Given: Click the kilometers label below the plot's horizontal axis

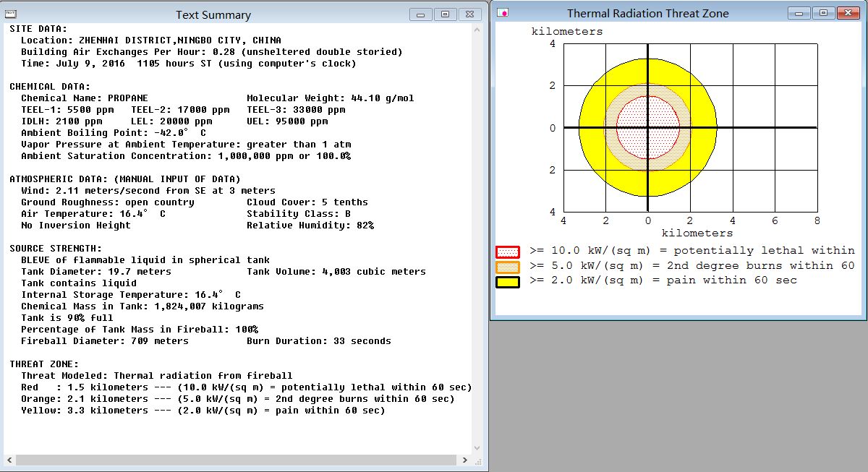Looking at the screenshot, I should click(697, 233).
